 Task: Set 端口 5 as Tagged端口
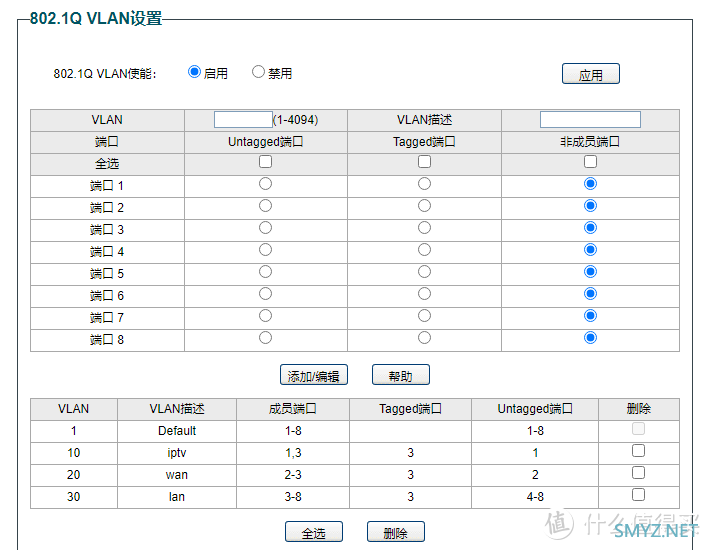coord(424,272)
